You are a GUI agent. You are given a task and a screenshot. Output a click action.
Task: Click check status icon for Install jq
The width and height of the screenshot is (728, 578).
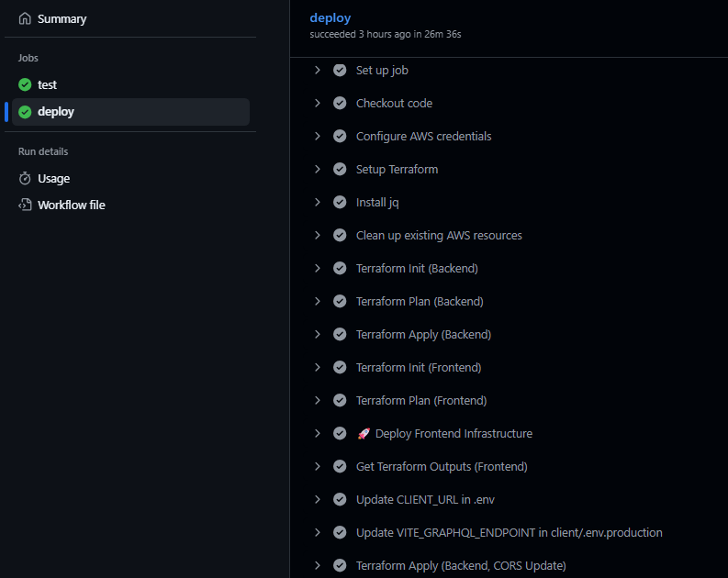tap(340, 202)
